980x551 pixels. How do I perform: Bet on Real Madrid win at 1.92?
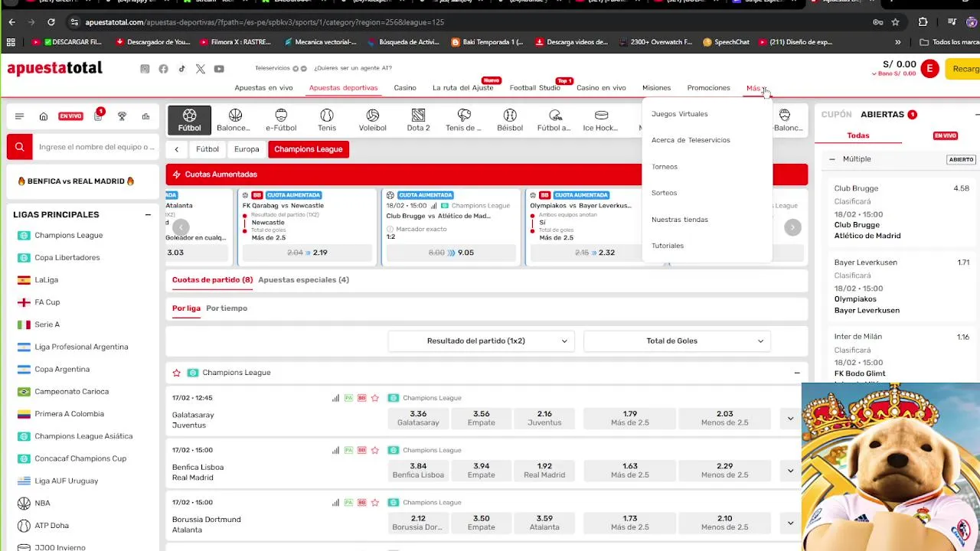tap(544, 470)
